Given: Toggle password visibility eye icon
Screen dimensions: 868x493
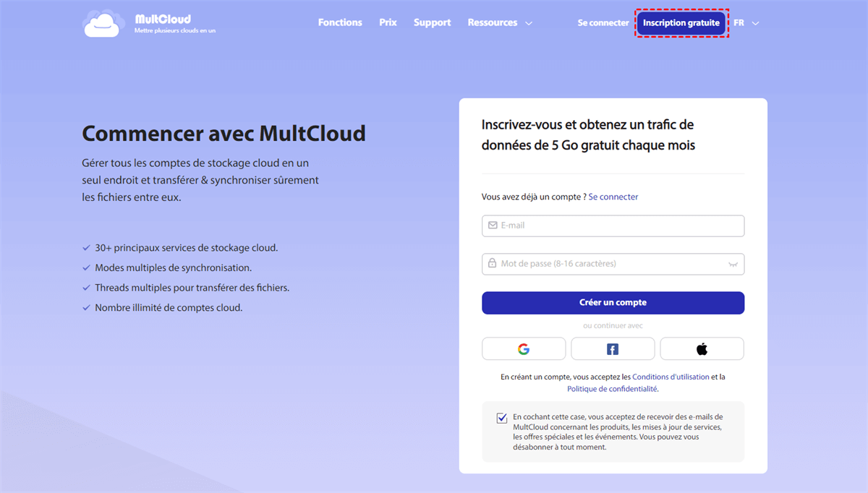Looking at the screenshot, I should (733, 265).
